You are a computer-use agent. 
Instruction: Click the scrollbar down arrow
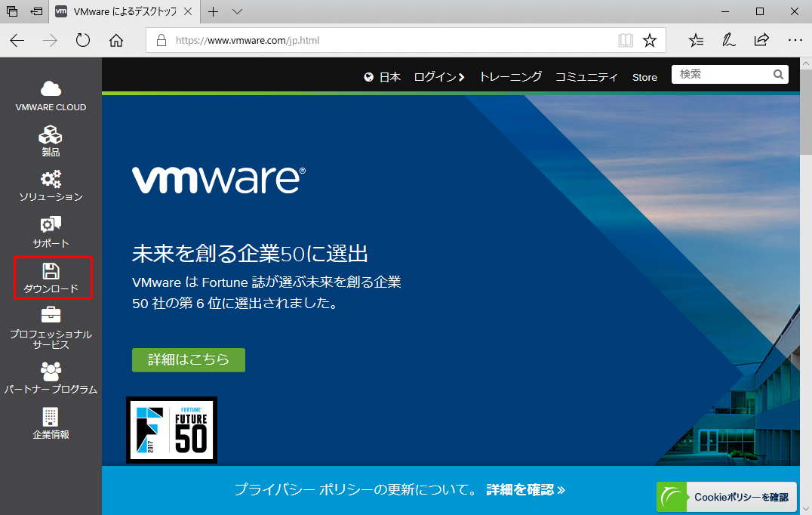coord(806,509)
